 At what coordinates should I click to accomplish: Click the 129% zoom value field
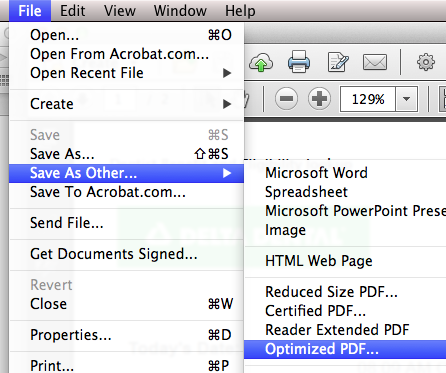point(368,99)
